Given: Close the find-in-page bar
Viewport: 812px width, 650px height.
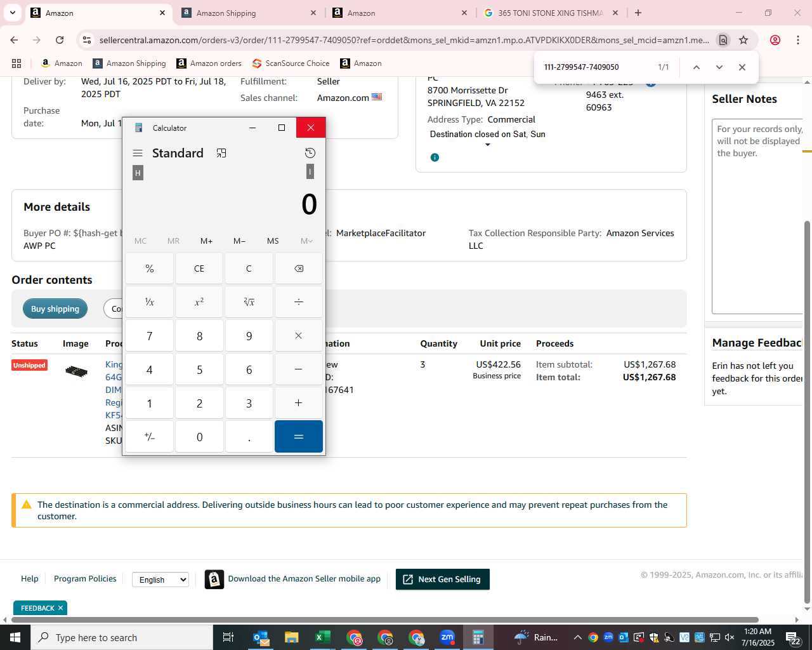Looking at the screenshot, I should [x=742, y=67].
